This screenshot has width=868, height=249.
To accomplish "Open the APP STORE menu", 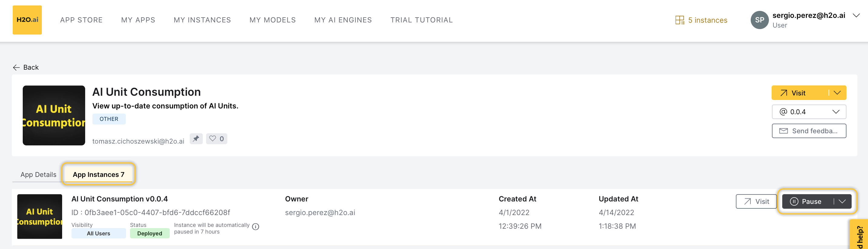I will (x=81, y=20).
